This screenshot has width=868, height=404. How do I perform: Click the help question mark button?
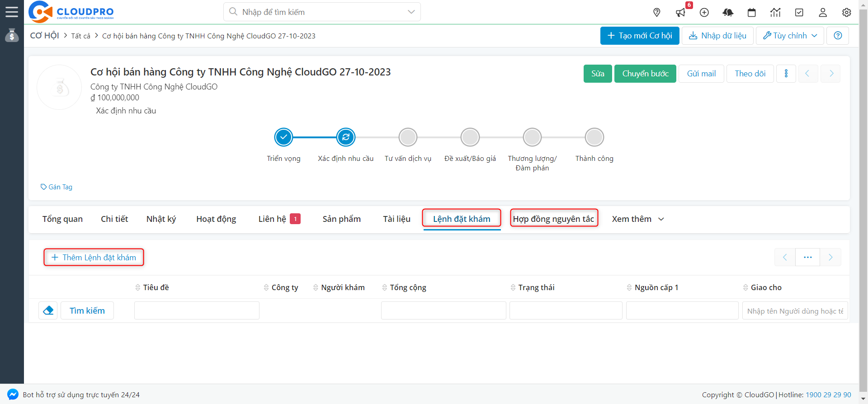pos(838,36)
